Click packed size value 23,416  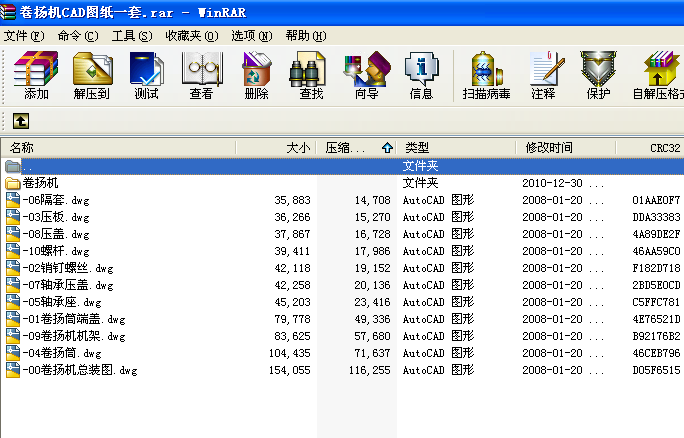[372, 302]
